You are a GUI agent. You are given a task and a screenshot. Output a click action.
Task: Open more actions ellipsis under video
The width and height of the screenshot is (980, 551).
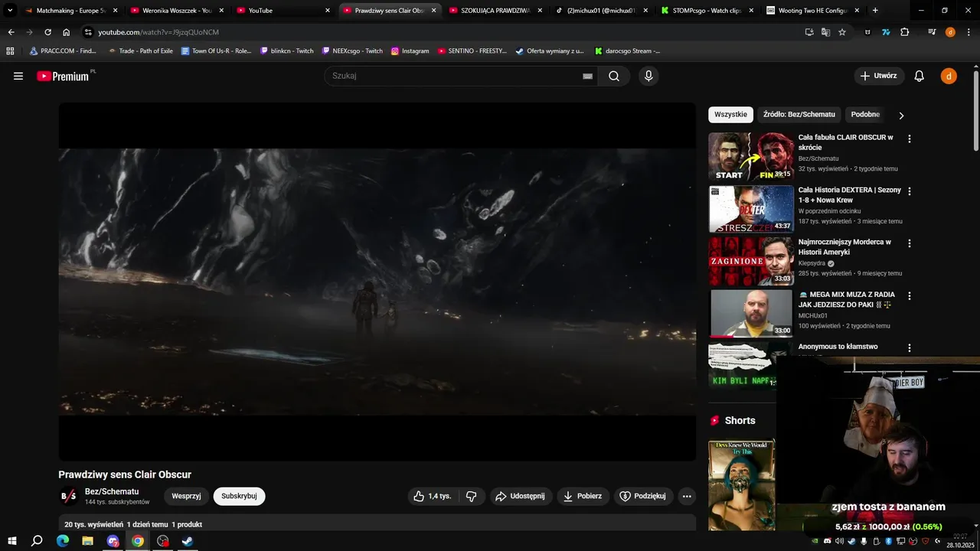687,496
